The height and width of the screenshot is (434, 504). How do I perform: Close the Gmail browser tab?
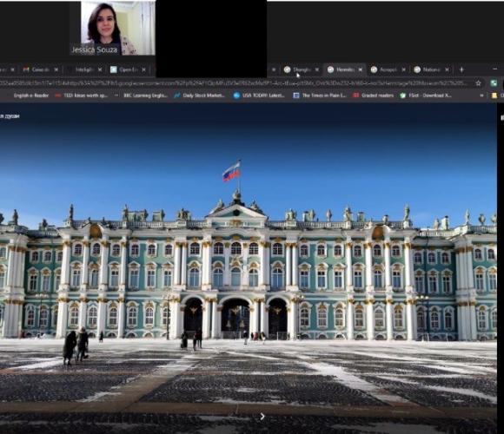[x=56, y=69]
